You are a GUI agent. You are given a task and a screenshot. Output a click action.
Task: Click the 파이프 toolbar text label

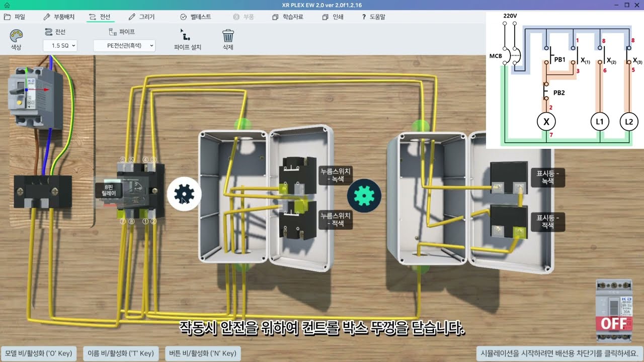point(127,32)
